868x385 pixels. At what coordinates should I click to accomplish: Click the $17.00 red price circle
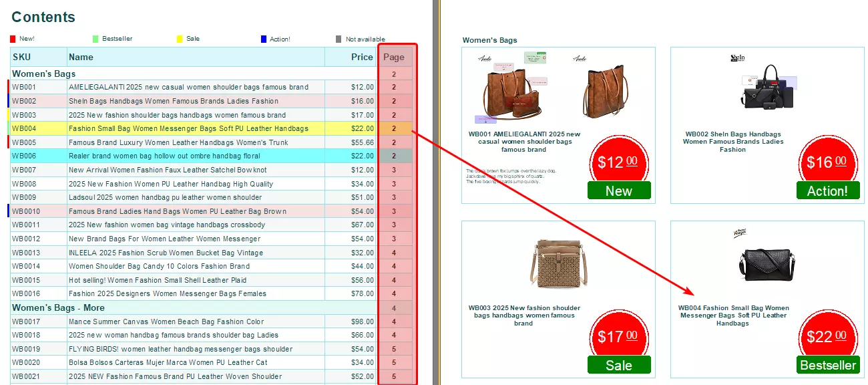tap(620, 336)
